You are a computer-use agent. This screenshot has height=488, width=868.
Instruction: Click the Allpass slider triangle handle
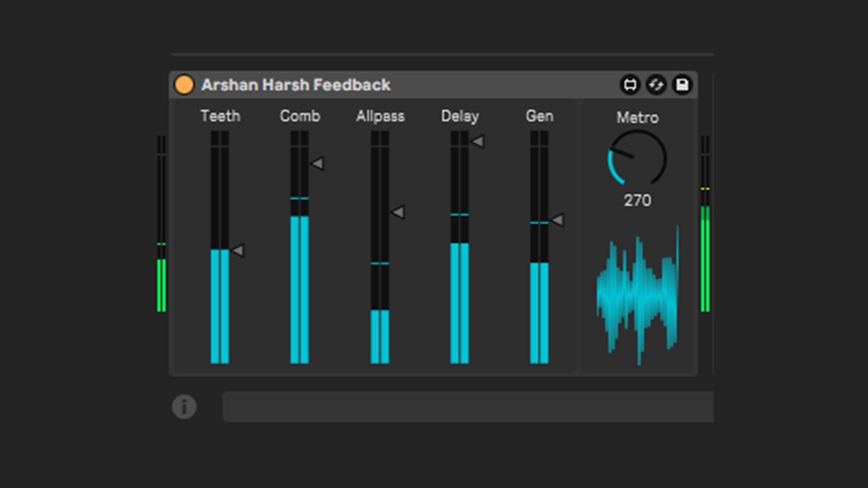click(398, 212)
